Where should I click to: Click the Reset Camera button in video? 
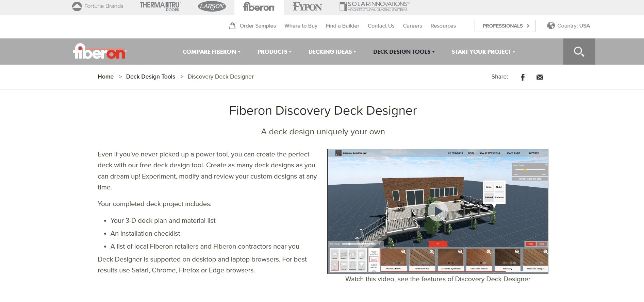point(530,179)
